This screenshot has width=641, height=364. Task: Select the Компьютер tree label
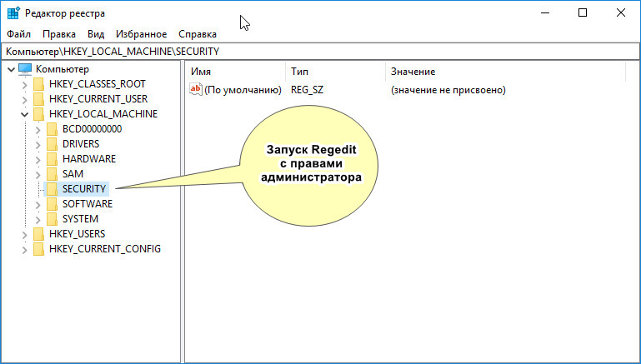tap(63, 69)
